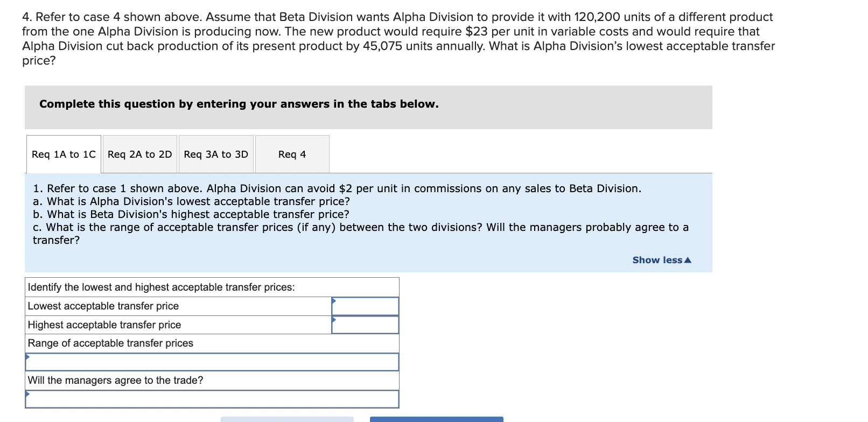Click the blue triangle on range answer cell
Image resolution: width=868 pixels, height=422 pixels.
[x=26, y=356]
